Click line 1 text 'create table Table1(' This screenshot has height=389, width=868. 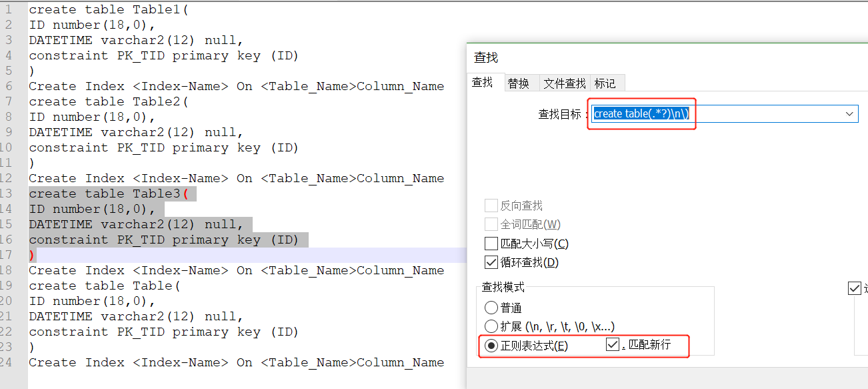tap(109, 9)
